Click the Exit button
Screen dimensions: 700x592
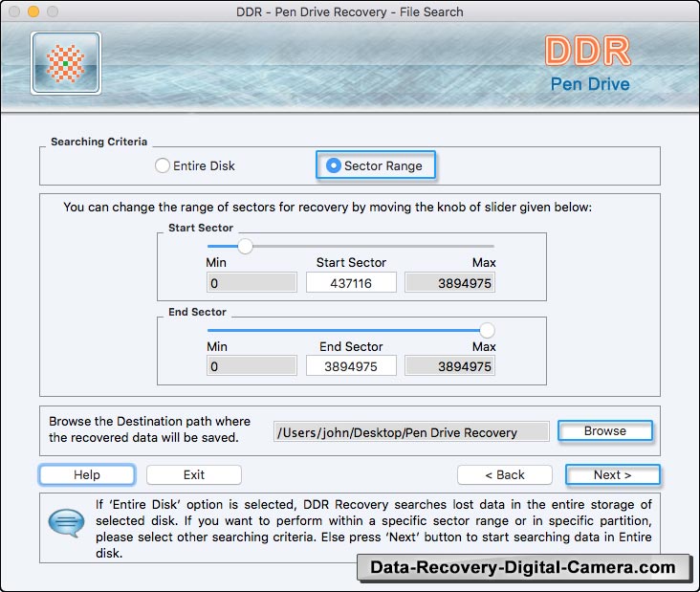pyautogui.click(x=194, y=474)
